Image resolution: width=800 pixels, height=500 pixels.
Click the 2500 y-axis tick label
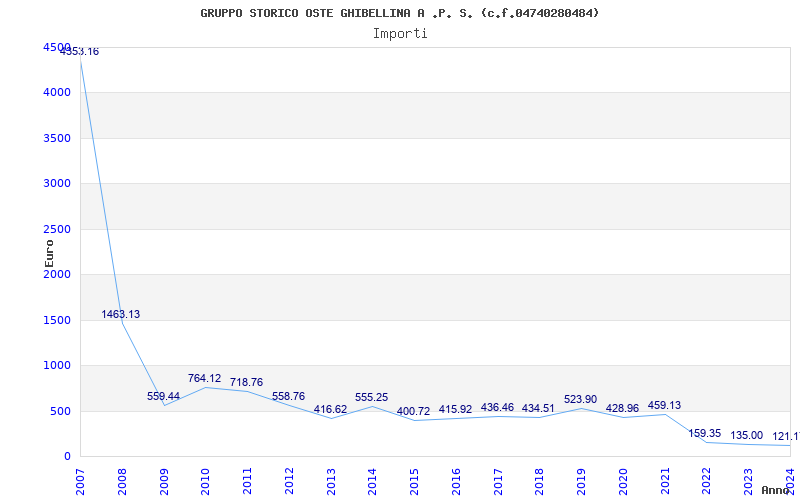pos(57,229)
